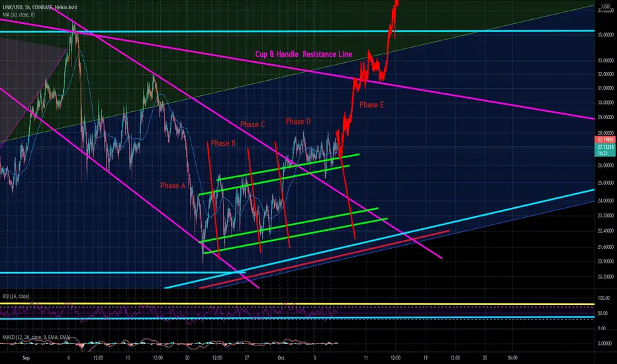Select the 'Phase A' text annotation
Image resolution: width=617 pixels, height=364 pixels.
(173, 185)
